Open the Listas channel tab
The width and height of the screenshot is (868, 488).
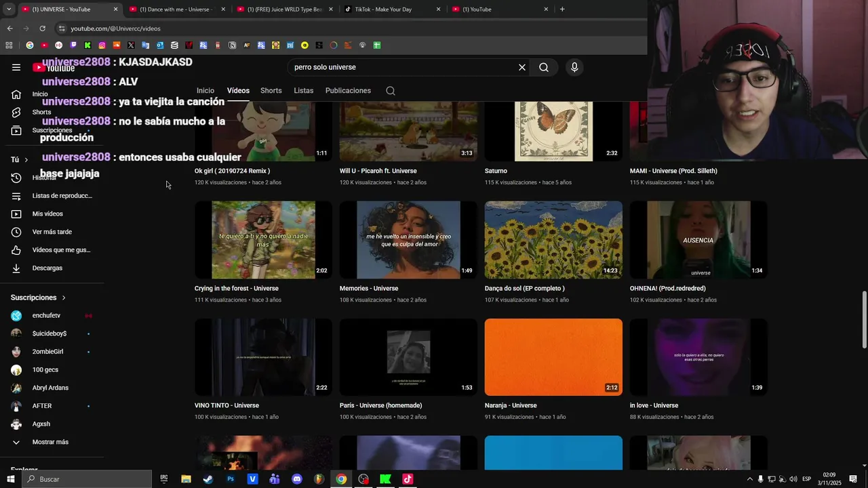point(304,91)
